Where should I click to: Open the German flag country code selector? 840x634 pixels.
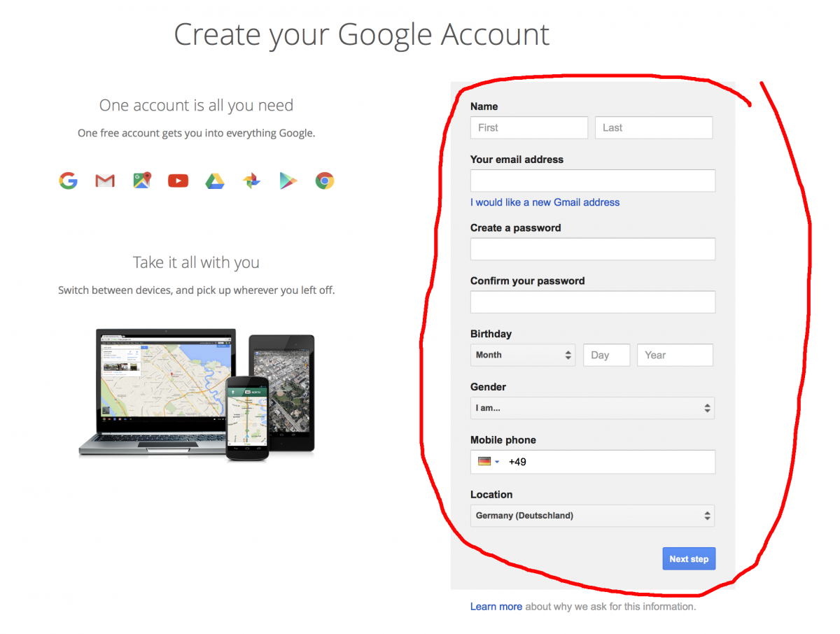coord(489,462)
